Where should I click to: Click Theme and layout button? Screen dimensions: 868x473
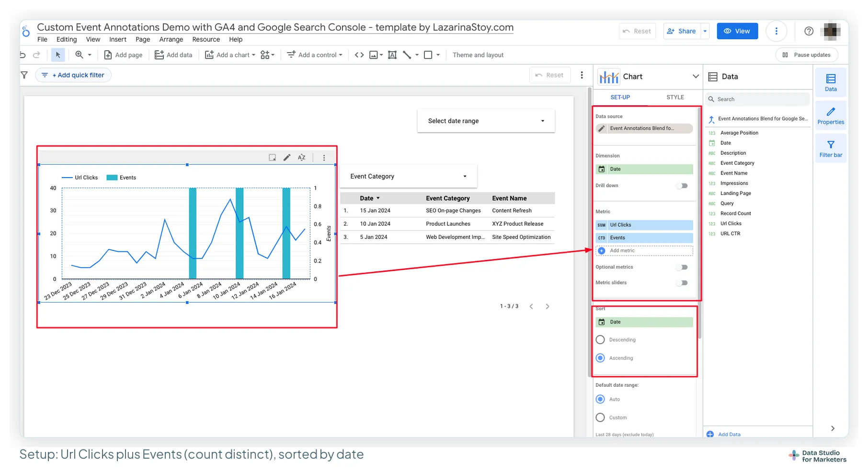point(478,55)
